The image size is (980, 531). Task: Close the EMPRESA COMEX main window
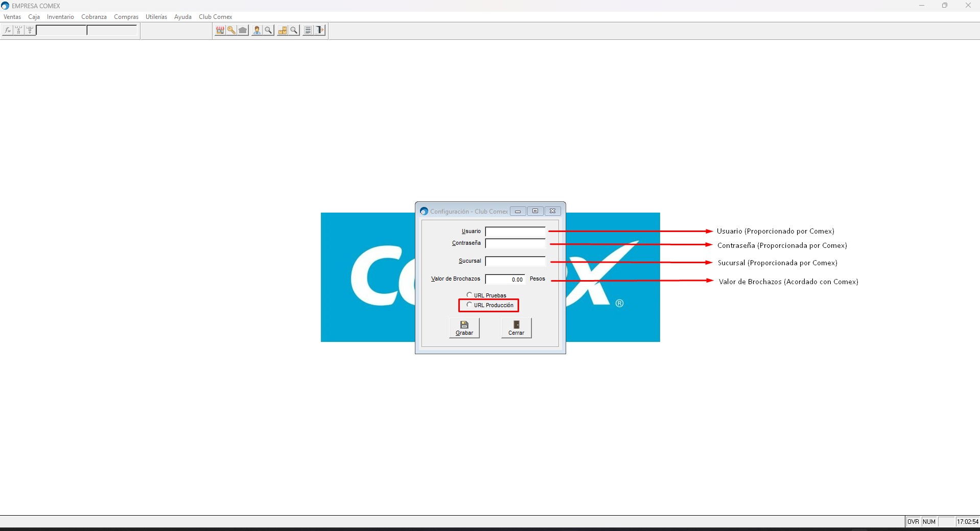(x=968, y=6)
